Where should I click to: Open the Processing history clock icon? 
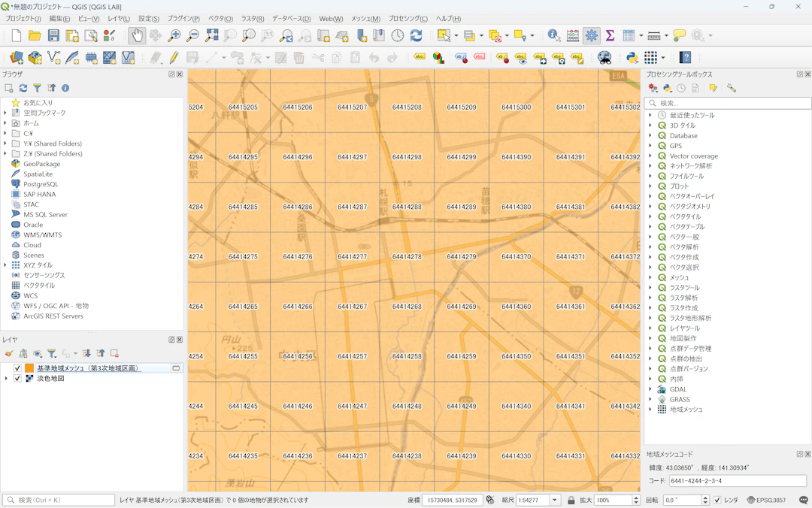tap(681, 88)
